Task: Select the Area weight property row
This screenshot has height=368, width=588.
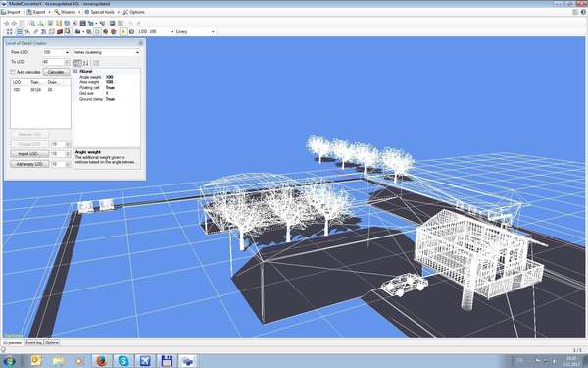Action: point(107,82)
